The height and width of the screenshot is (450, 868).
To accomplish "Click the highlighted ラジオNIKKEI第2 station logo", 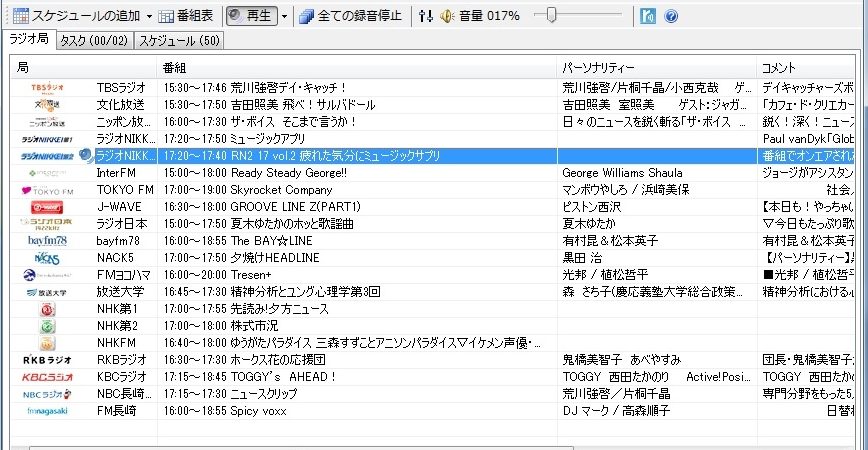I will [47, 156].
